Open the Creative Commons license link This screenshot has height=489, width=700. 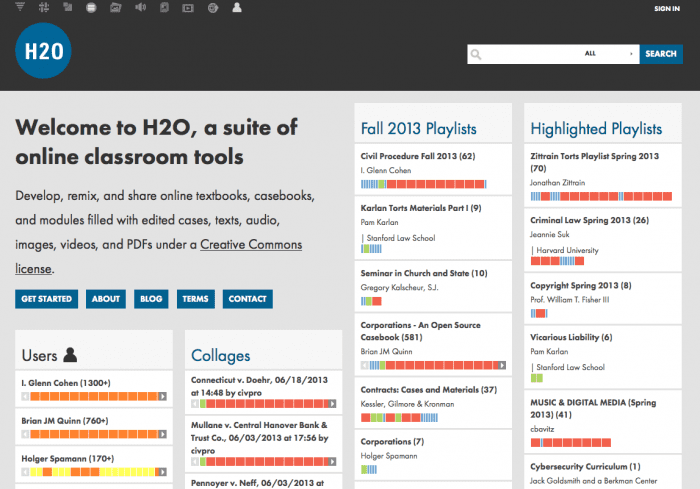(x=251, y=245)
